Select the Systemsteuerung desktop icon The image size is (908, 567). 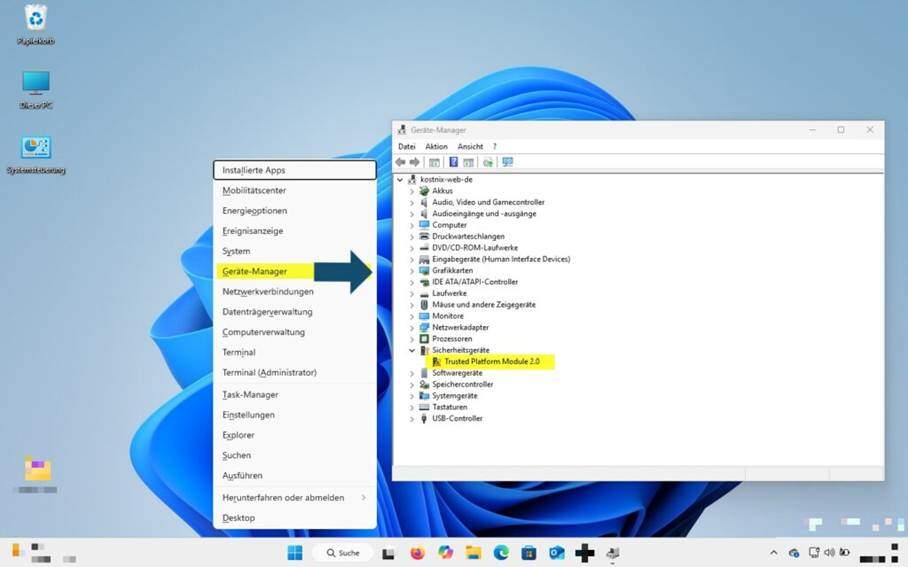(x=36, y=155)
